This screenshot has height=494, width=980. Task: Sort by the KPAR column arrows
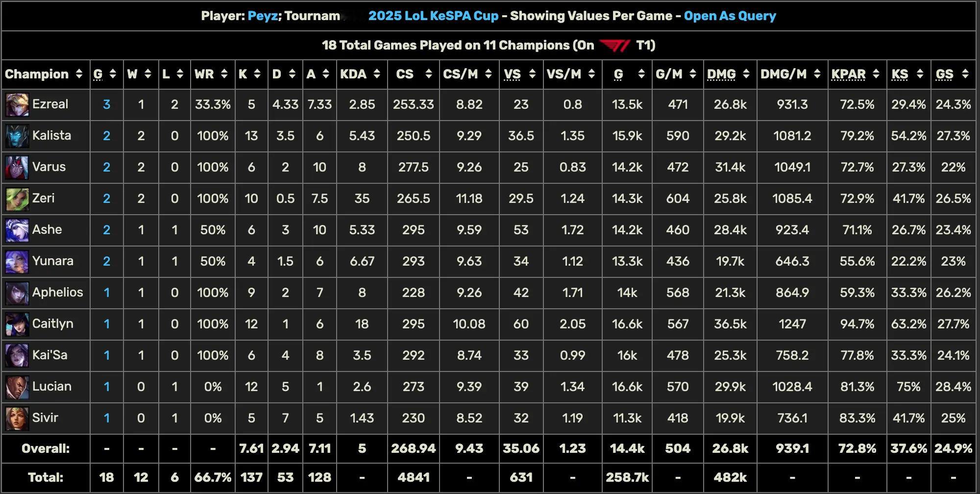tap(876, 74)
